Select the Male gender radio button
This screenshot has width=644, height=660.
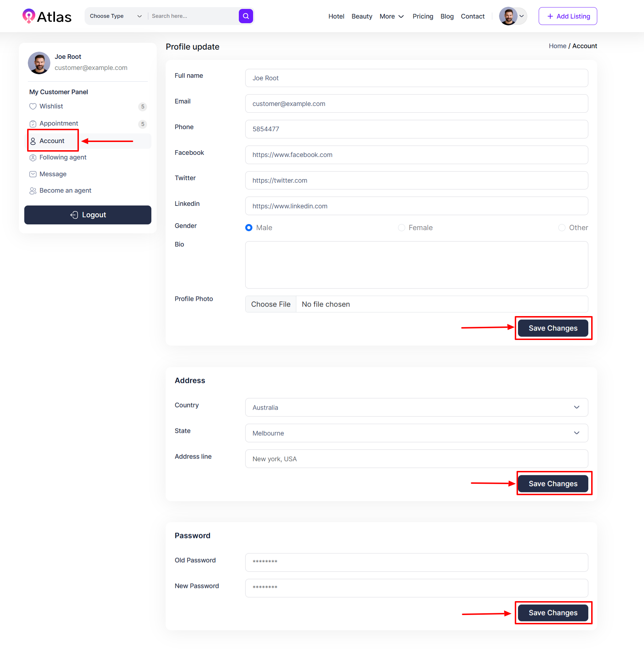(x=249, y=228)
